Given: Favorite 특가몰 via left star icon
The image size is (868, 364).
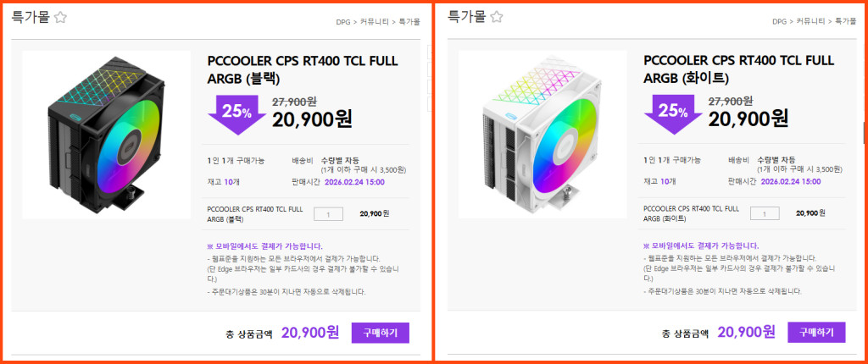Looking at the screenshot, I should click(x=60, y=18).
